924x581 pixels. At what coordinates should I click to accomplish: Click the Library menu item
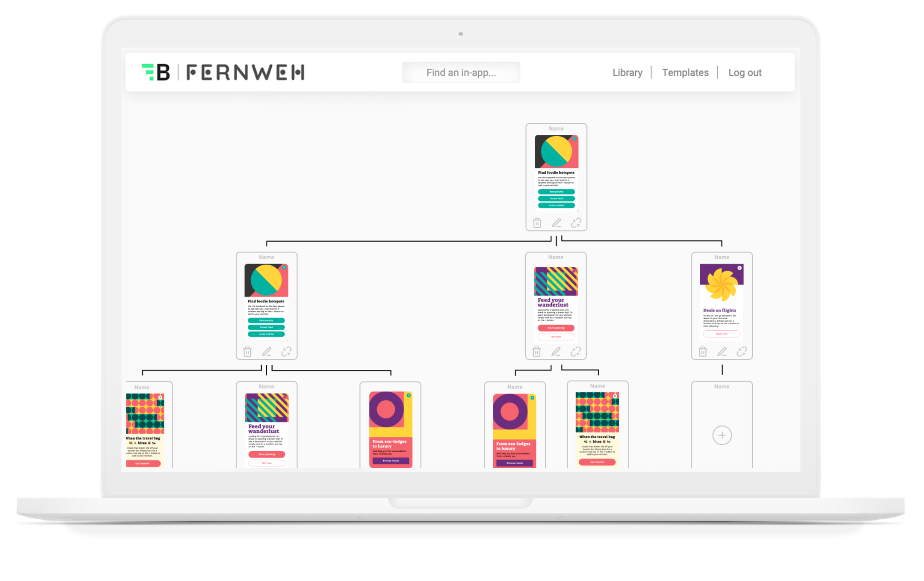pos(627,73)
